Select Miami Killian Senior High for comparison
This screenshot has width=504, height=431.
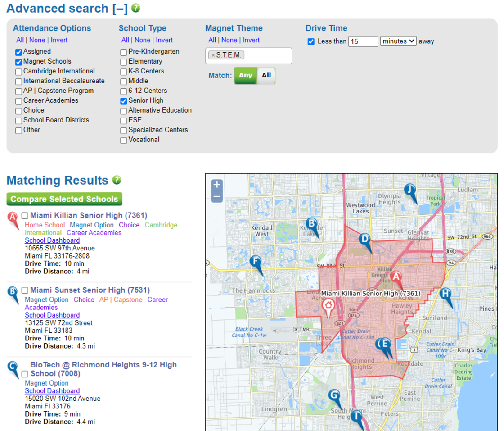pos(25,215)
